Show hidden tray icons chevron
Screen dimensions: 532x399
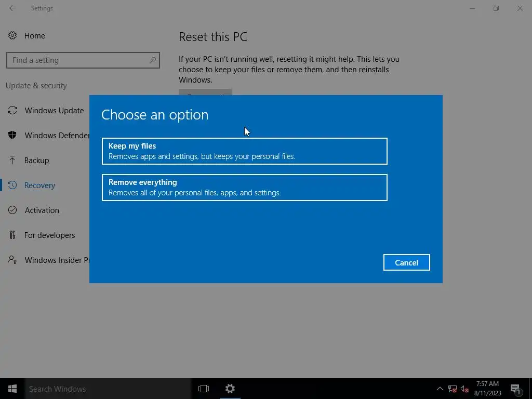point(440,389)
